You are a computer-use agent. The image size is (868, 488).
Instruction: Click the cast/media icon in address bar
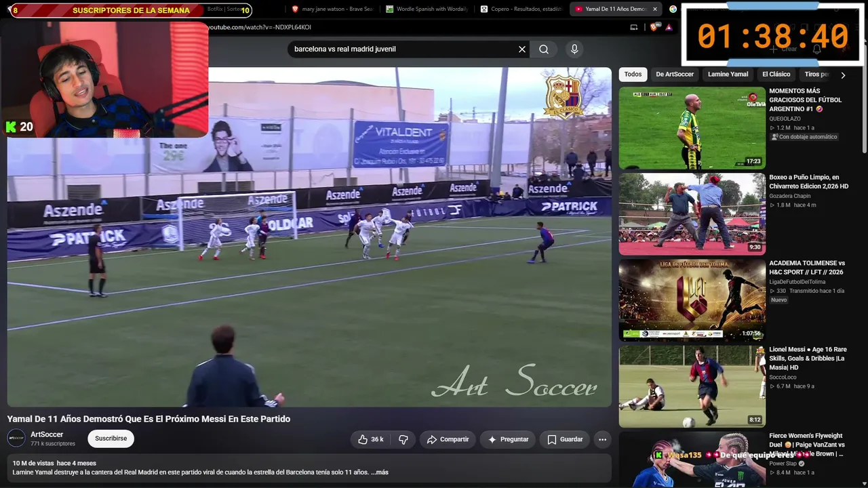634,27
